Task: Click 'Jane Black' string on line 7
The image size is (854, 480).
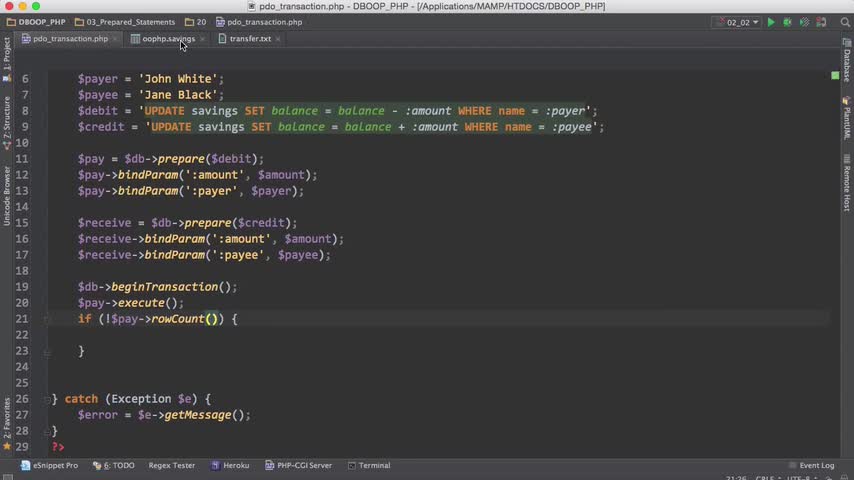Action: click(x=178, y=95)
